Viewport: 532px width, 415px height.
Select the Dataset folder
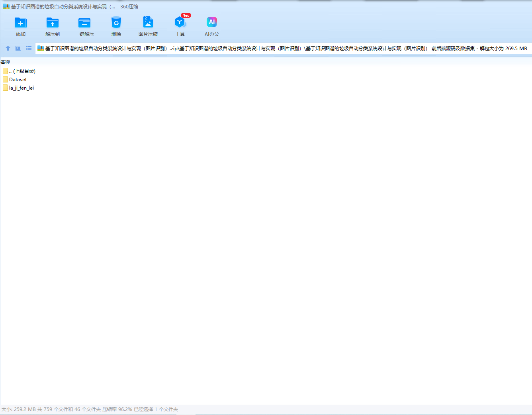15,79
